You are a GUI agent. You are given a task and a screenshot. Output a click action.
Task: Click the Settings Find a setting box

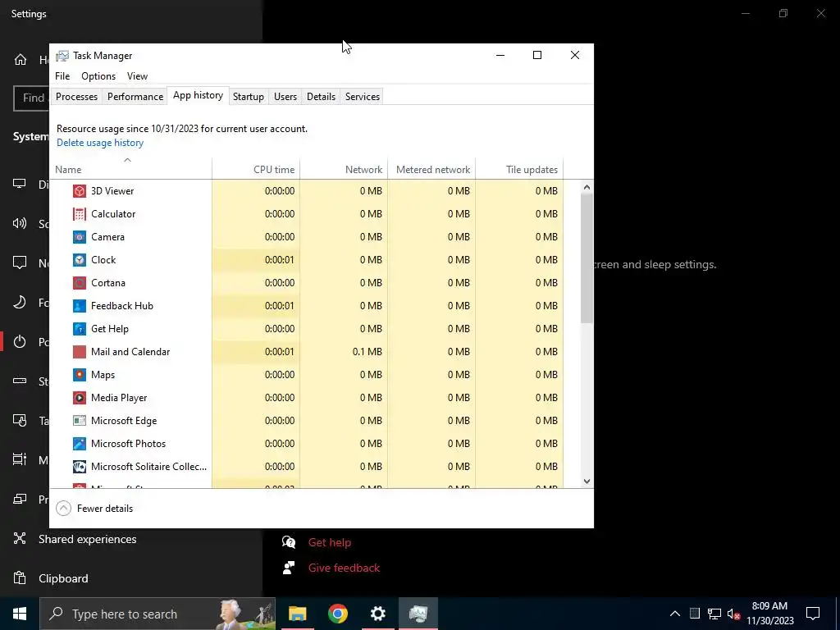coord(31,98)
